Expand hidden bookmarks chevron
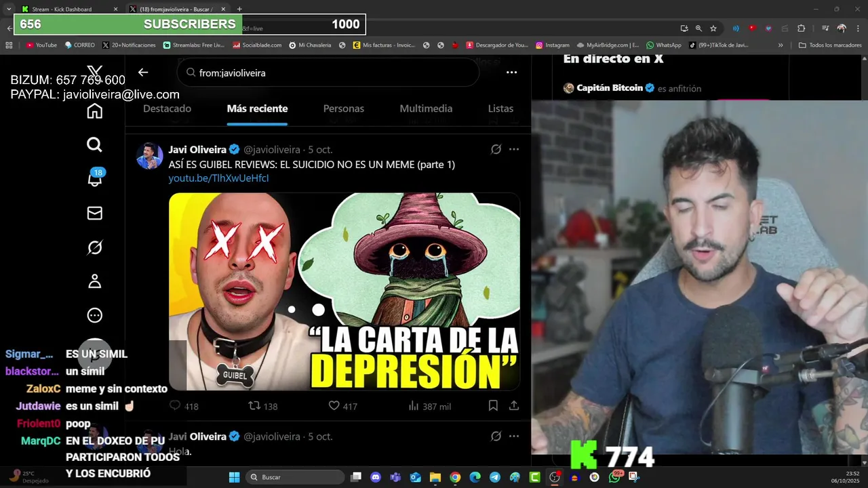The height and width of the screenshot is (488, 868). [x=781, y=45]
